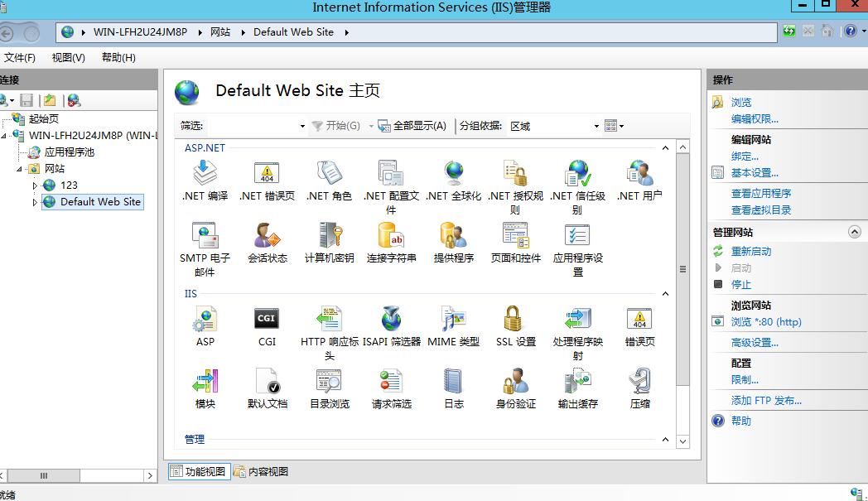Open the IIS 错误页 feature

[x=639, y=326]
